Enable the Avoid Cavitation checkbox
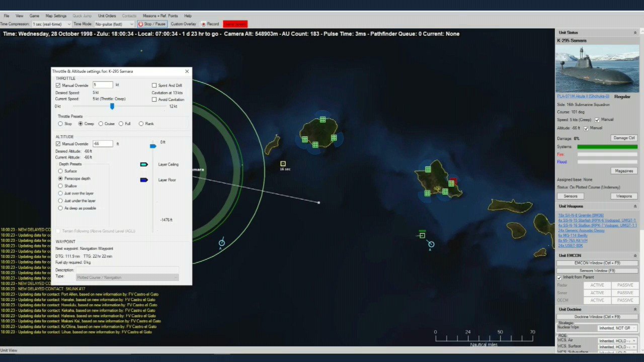This screenshot has height=362, width=644. pos(154,100)
